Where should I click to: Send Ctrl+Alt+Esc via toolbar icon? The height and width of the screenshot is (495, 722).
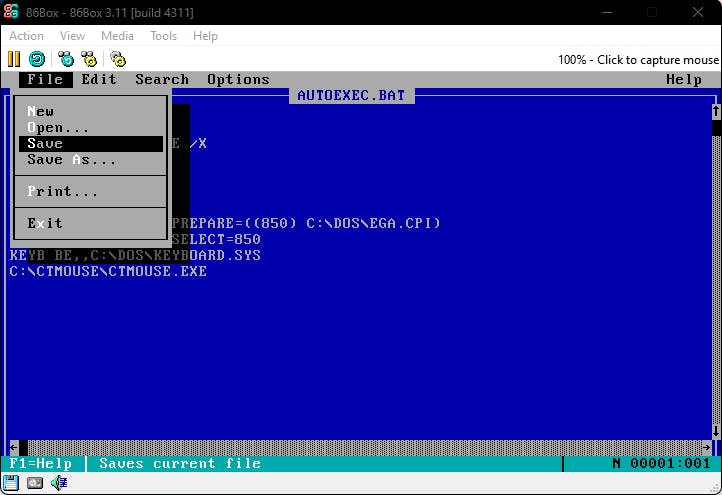pyautogui.click(x=89, y=59)
